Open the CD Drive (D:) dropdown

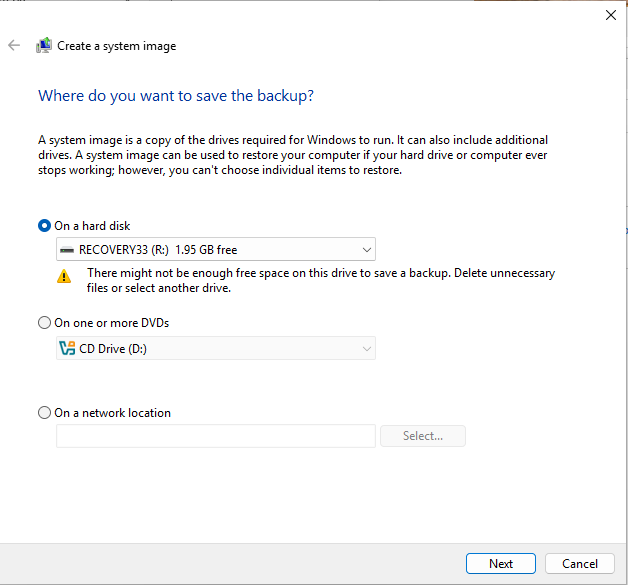coord(215,348)
